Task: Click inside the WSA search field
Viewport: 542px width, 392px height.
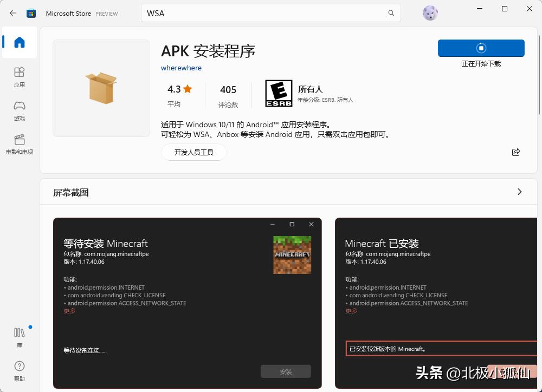Action: [244, 13]
